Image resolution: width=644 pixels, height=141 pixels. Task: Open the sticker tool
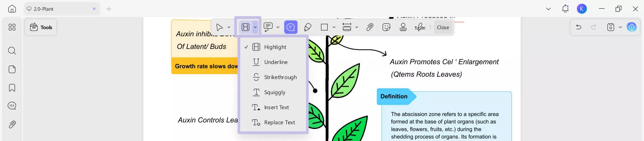(386, 27)
